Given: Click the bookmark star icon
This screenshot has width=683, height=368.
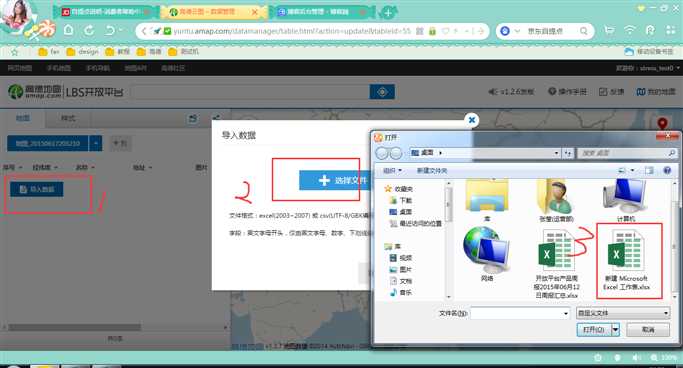Looking at the screenshot, I should 14,52.
